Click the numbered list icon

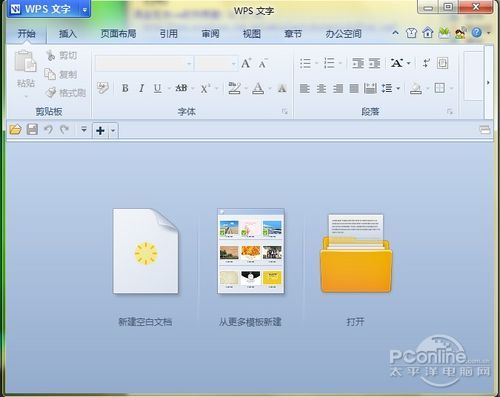[329, 63]
